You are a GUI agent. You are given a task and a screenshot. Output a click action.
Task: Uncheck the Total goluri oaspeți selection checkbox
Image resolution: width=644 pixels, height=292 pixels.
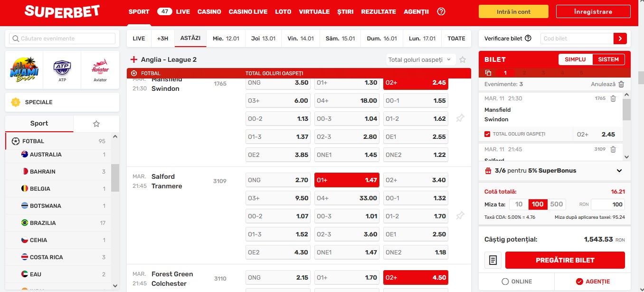[487, 134]
